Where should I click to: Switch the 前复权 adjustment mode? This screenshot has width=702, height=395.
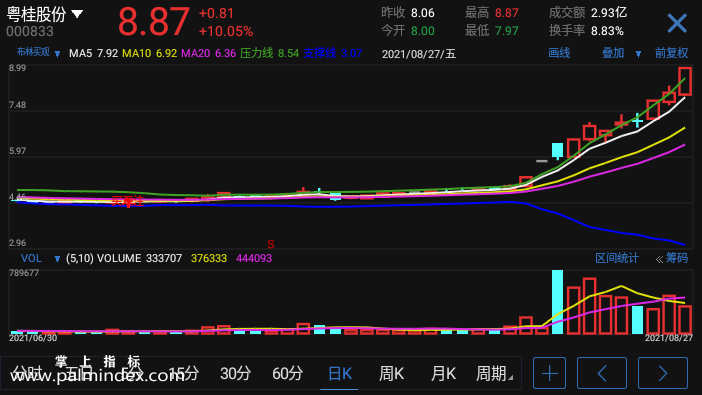671,53
